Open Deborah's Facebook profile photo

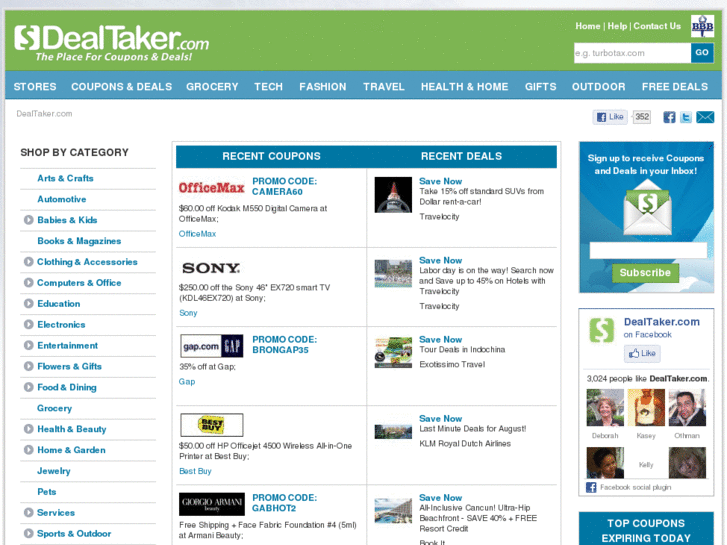[605, 408]
